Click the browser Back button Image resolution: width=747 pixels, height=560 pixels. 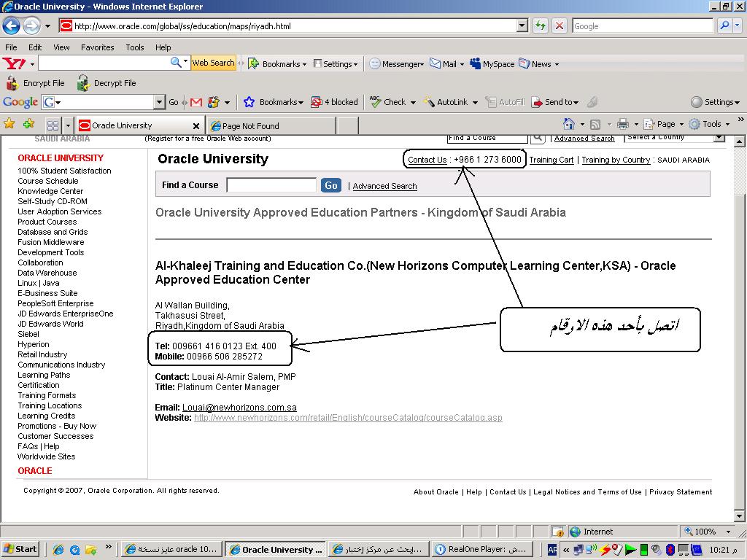click(x=11, y=26)
